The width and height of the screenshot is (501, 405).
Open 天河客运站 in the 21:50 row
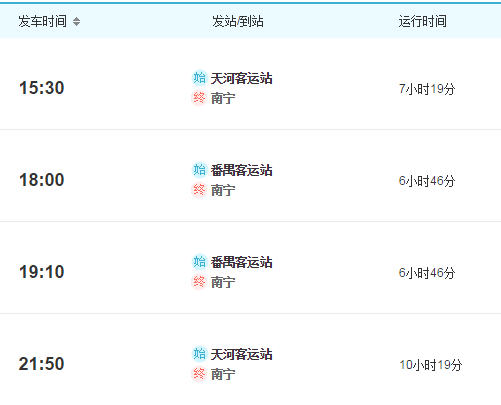(x=242, y=355)
